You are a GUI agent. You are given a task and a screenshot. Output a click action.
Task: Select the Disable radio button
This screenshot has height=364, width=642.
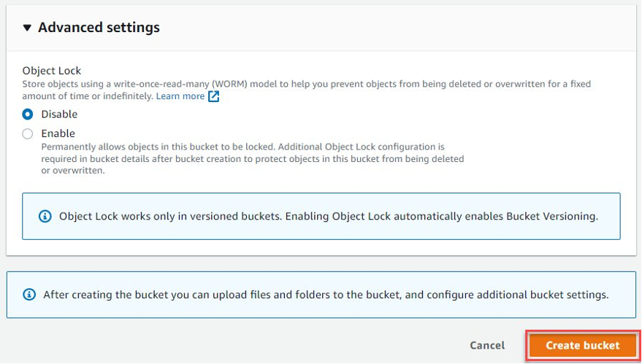tap(28, 115)
